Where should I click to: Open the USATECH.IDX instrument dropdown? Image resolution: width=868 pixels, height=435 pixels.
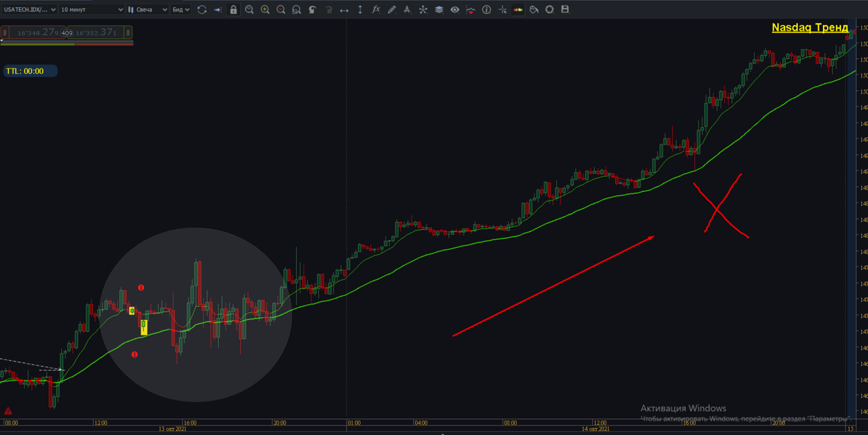(x=29, y=9)
